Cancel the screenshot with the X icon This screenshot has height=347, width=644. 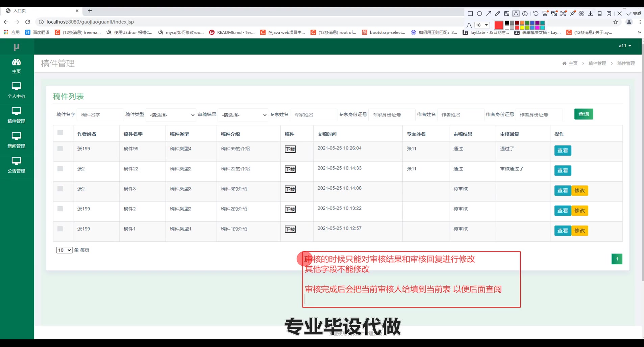coord(620,14)
